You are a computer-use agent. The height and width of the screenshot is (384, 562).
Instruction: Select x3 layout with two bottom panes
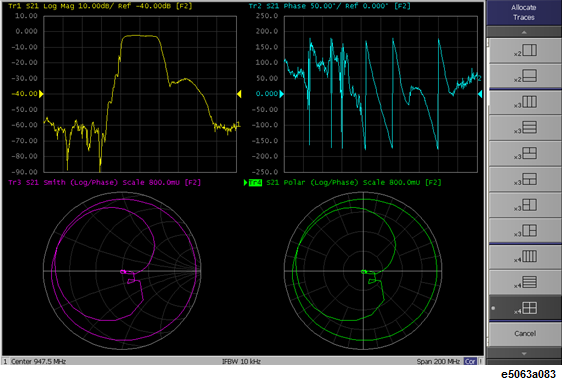point(525,179)
